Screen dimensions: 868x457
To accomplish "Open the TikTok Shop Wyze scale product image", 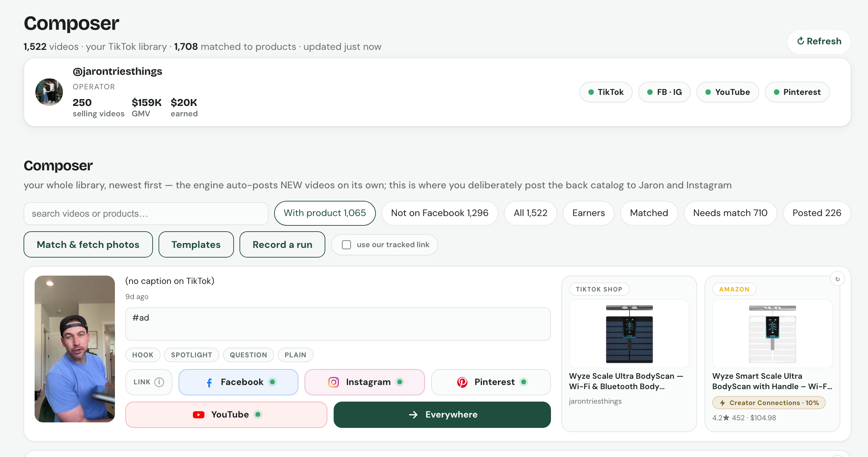I will point(629,334).
